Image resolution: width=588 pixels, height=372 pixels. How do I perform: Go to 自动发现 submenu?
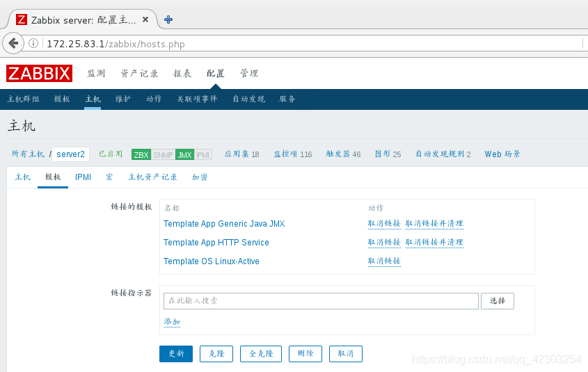(x=248, y=99)
